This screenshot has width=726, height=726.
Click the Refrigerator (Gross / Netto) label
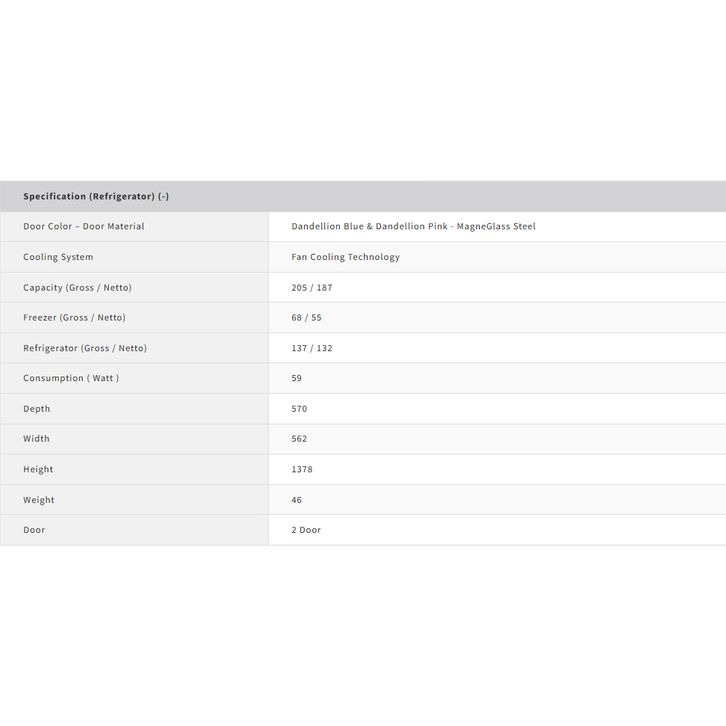pyautogui.click(x=85, y=348)
